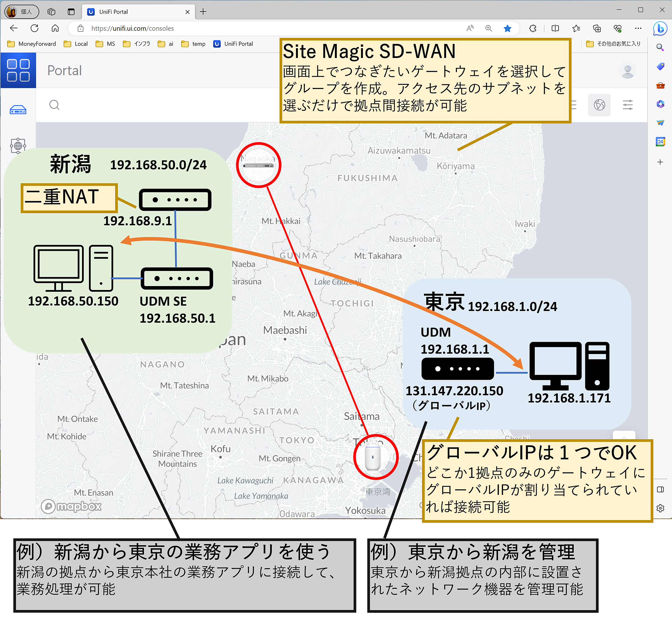Screen dimensions: 672x620
Task: Switch to map view globe button
Action: [599, 105]
